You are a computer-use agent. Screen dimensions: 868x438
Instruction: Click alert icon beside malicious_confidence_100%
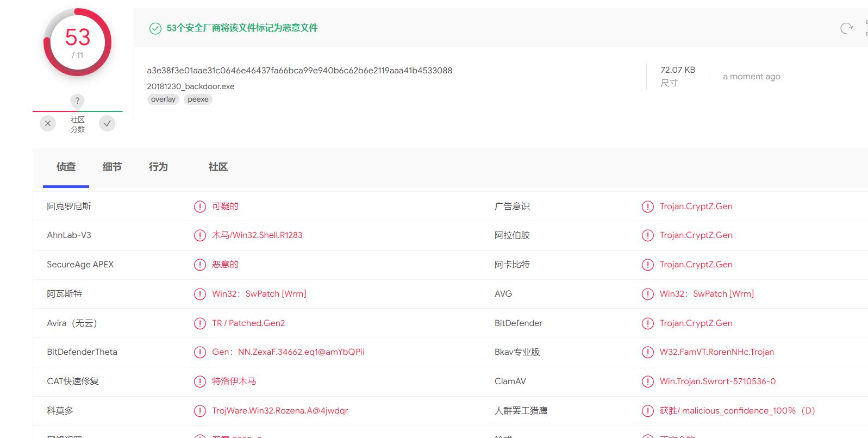(x=648, y=411)
